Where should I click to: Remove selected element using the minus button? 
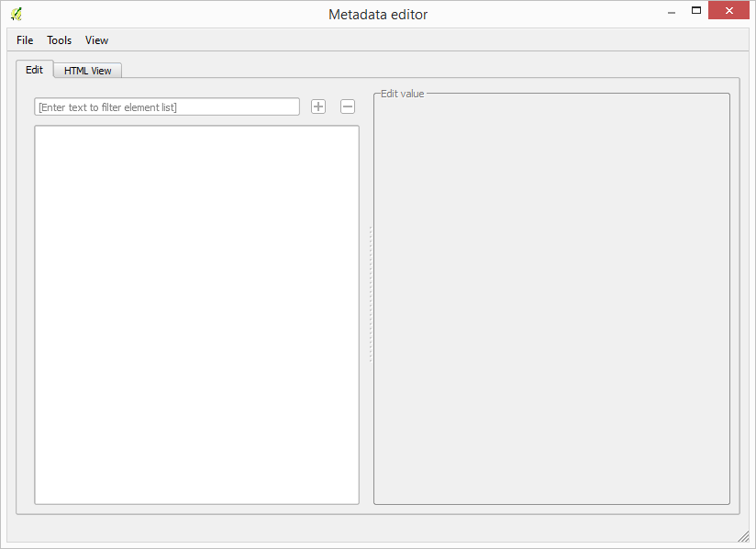click(347, 106)
